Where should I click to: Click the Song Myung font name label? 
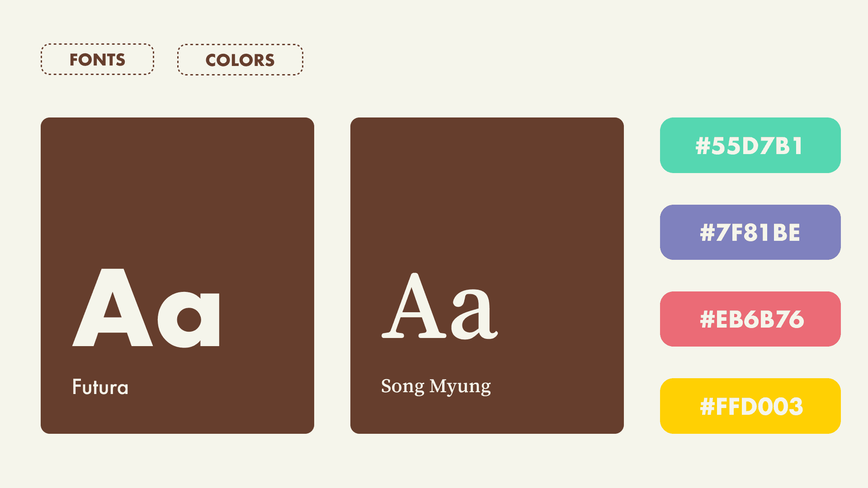click(x=436, y=387)
